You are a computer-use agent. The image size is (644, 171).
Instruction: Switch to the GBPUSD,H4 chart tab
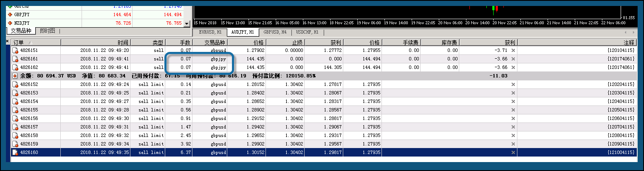click(x=275, y=32)
